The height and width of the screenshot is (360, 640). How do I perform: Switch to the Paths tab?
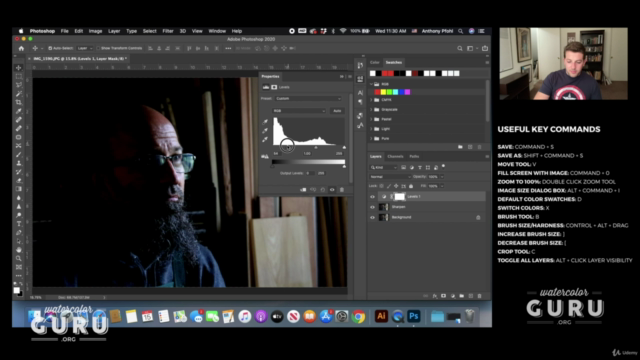tap(414, 156)
